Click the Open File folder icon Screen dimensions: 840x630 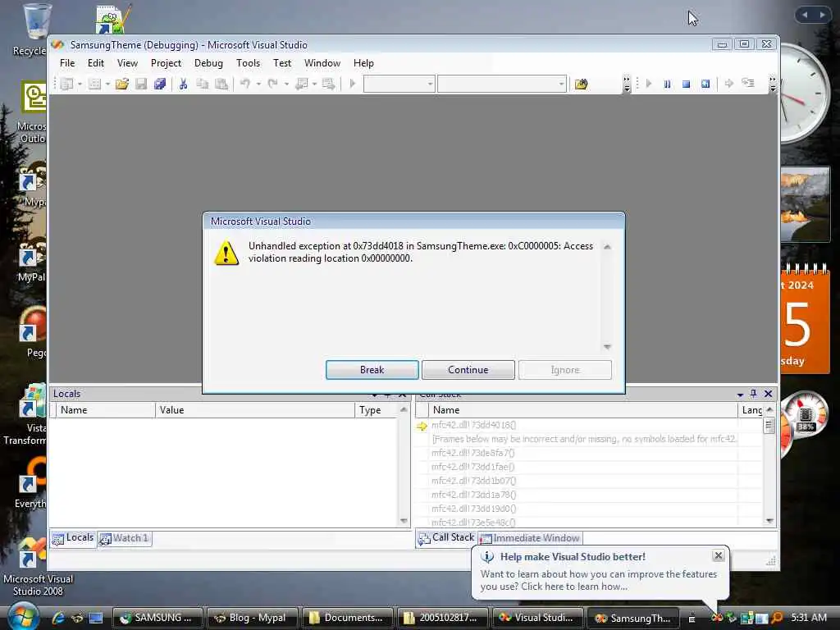point(122,84)
